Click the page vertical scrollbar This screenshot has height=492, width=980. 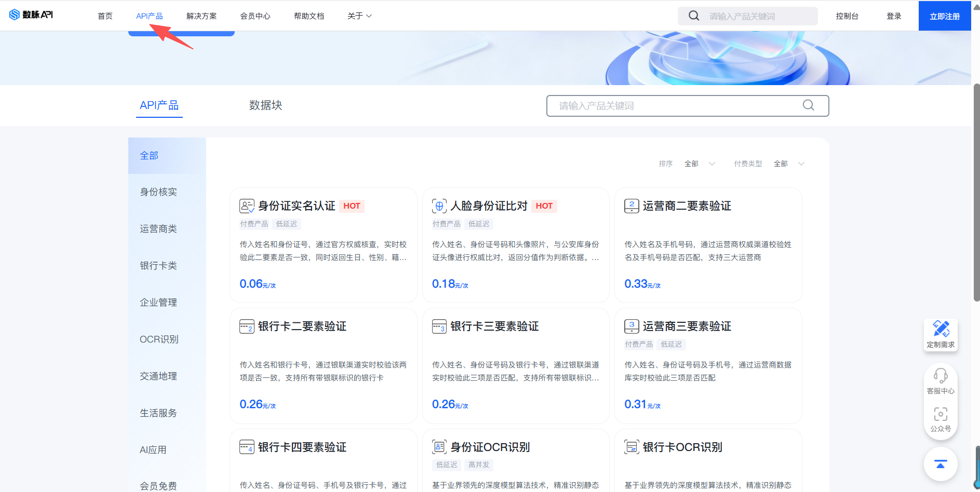coord(976,192)
